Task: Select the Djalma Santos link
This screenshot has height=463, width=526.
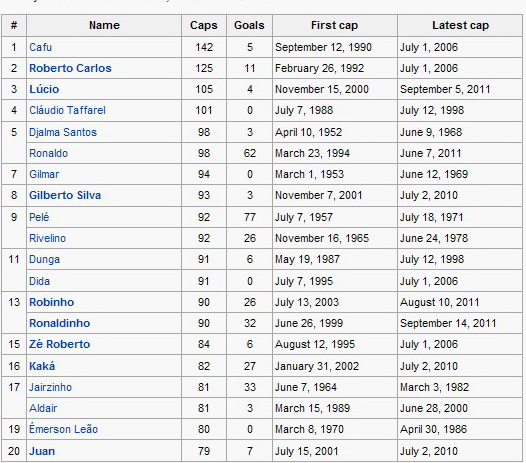Action: [63, 132]
